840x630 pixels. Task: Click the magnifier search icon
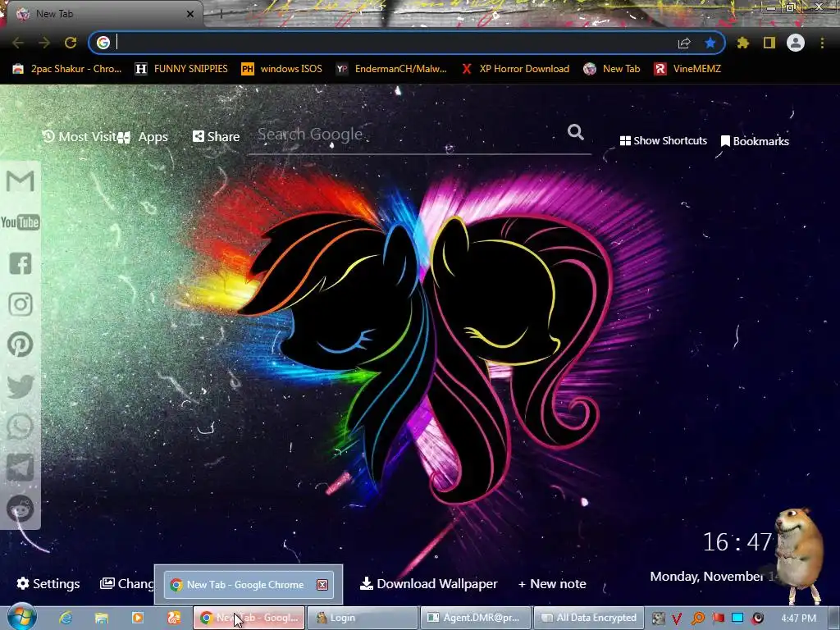575,132
